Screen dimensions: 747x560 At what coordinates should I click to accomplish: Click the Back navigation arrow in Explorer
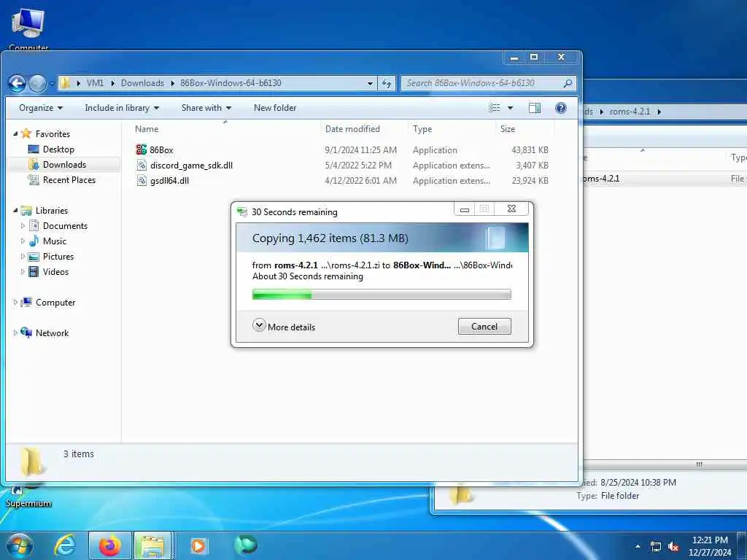[18, 83]
